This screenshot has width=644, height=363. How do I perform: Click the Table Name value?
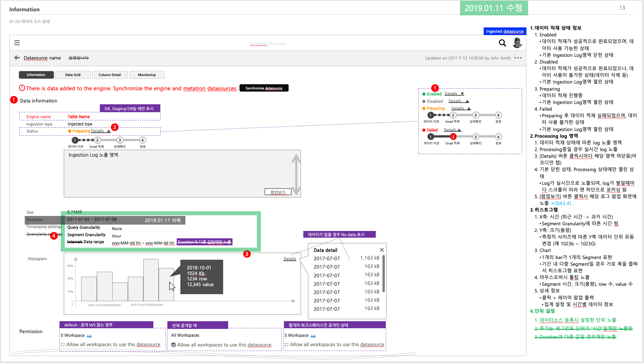[78, 117]
